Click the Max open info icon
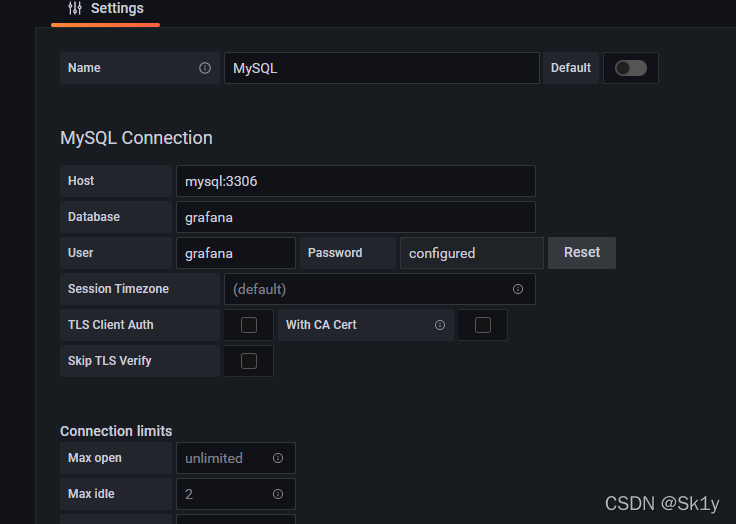The width and height of the screenshot is (736, 524). click(x=278, y=458)
